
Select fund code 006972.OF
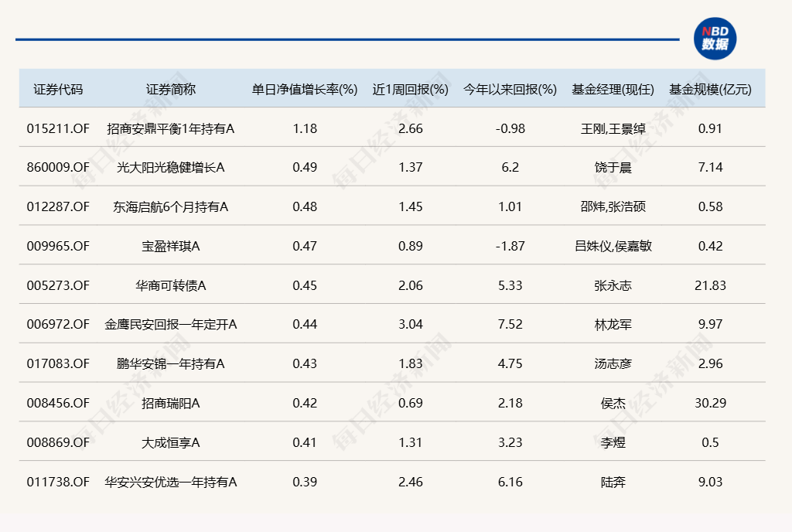coord(58,324)
